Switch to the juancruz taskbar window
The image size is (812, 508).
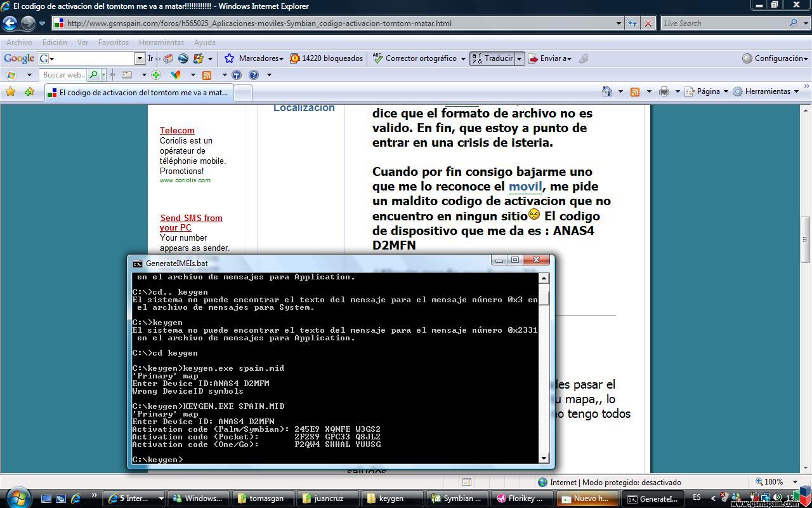click(x=327, y=498)
